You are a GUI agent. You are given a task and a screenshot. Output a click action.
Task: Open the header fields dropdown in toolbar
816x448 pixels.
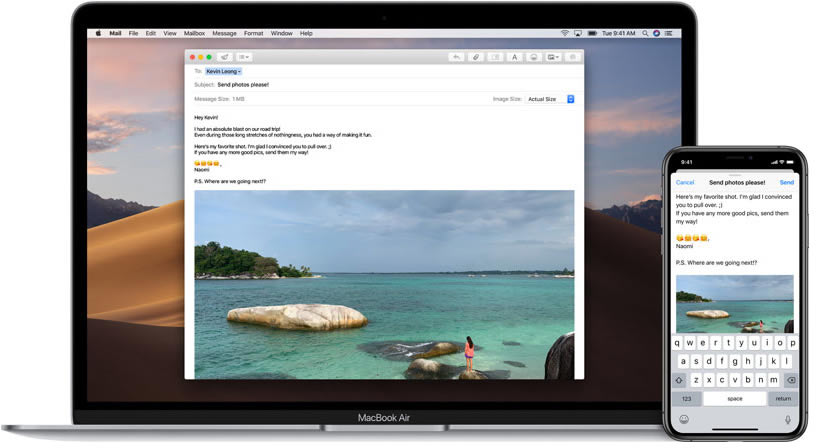click(244, 57)
